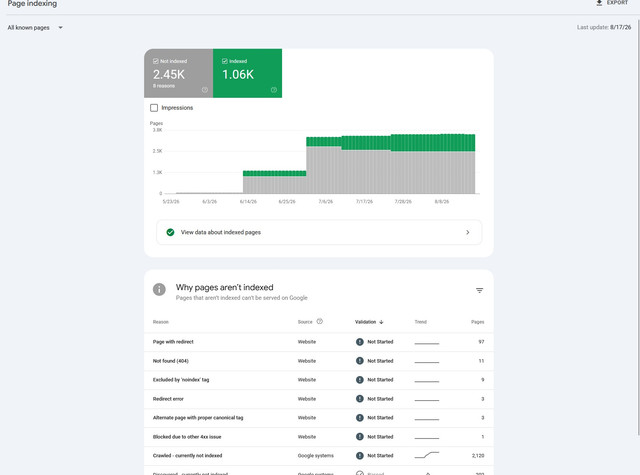Open the filter icon for reasons table
Screen dimensions: 640x475
(480, 291)
